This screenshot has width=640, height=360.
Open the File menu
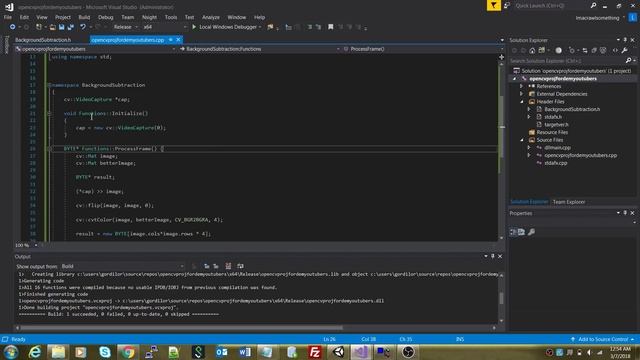point(8,17)
